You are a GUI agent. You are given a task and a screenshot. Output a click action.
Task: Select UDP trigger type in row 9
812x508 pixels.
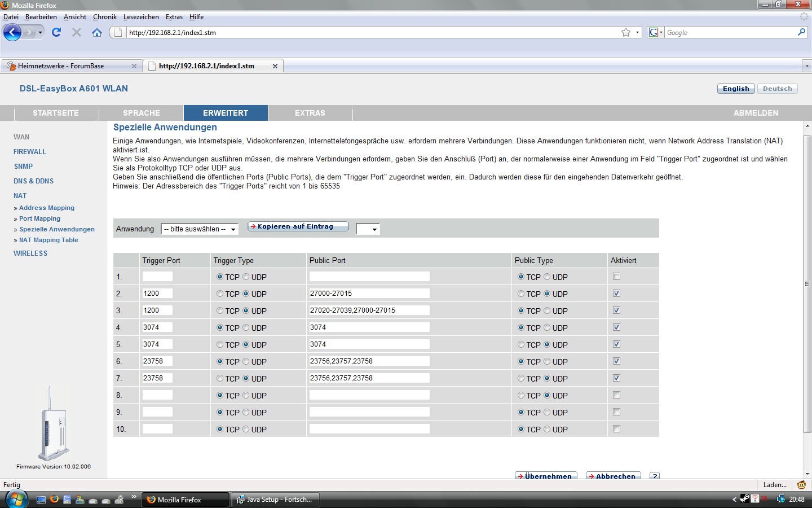click(x=246, y=412)
